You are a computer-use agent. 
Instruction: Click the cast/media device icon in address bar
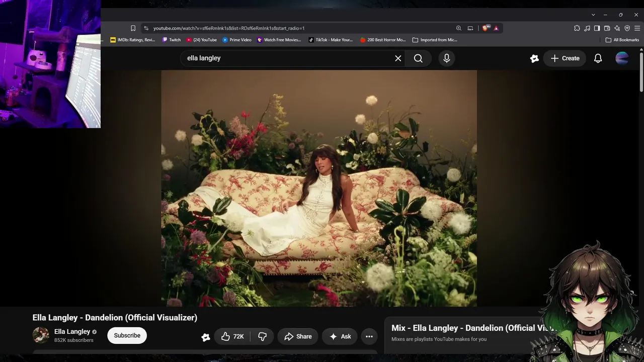pyautogui.click(x=470, y=28)
